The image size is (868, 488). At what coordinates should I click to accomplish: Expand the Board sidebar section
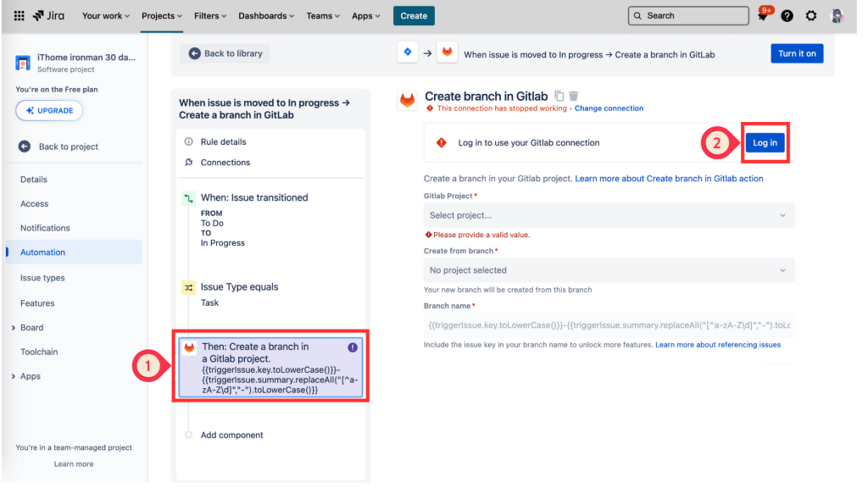(14, 328)
